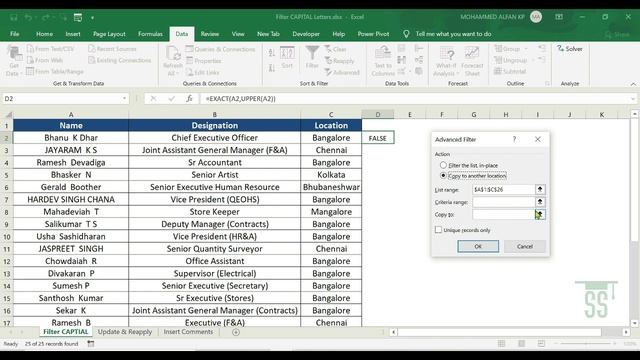Click the Get Data button
The image size is (640, 360).
point(13,61)
